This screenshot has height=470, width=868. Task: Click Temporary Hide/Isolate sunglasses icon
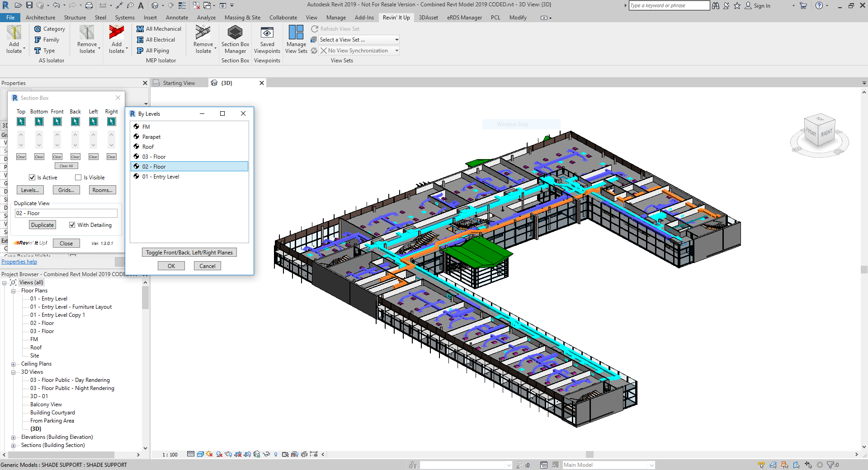pyautogui.click(x=266, y=454)
